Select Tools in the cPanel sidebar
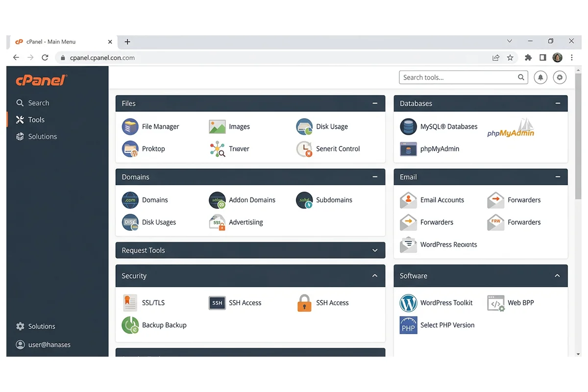588x392 pixels. (30, 120)
